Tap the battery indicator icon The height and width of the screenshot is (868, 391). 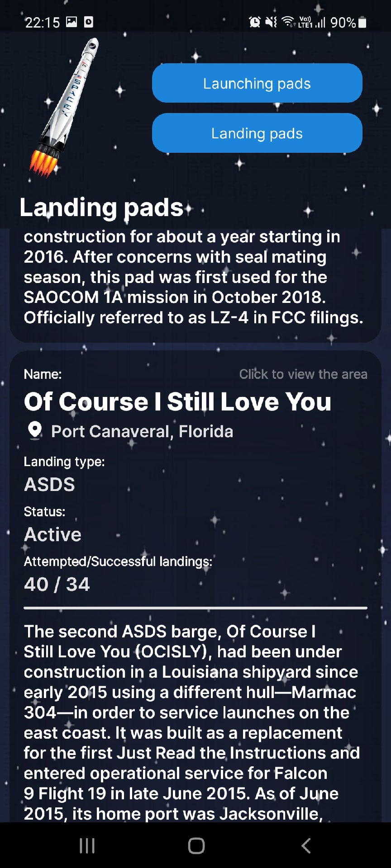[x=362, y=22]
